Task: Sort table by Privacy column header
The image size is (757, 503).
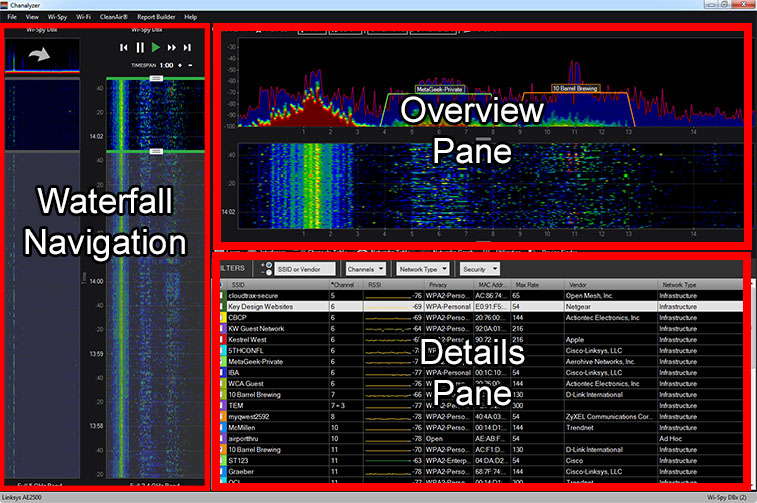Action: click(448, 285)
